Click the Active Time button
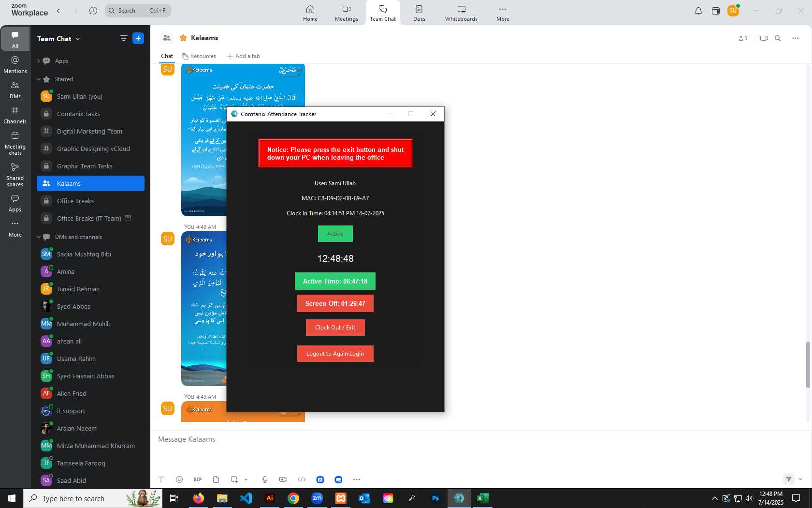 [x=335, y=281]
